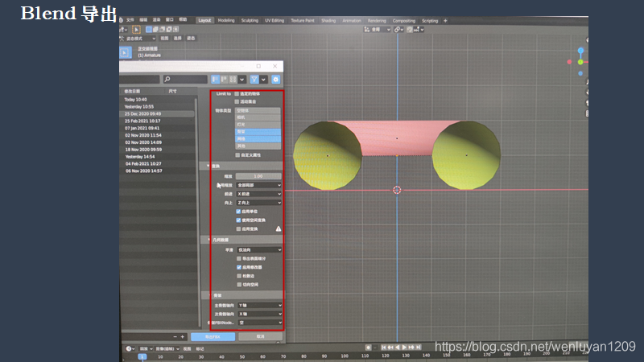Click the Z axis blue gizmo dot
The image size is (644, 362).
580,51
